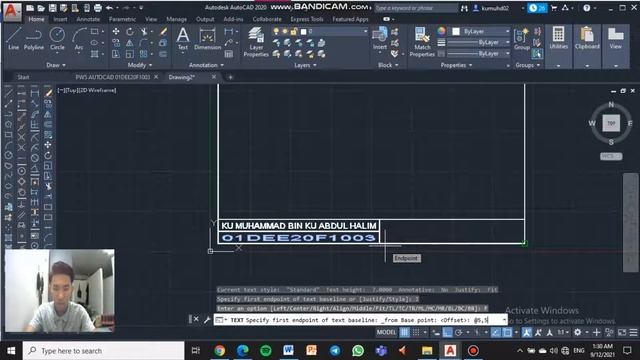Image resolution: width=640 pixels, height=360 pixels.
Task: Toggle ortho mode in status bar
Action: tap(447, 332)
